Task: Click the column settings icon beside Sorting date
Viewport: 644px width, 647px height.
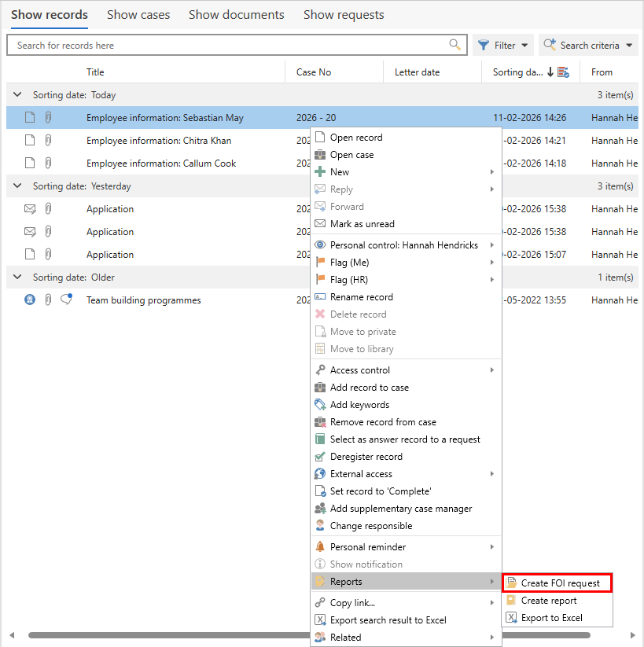Action: point(564,72)
